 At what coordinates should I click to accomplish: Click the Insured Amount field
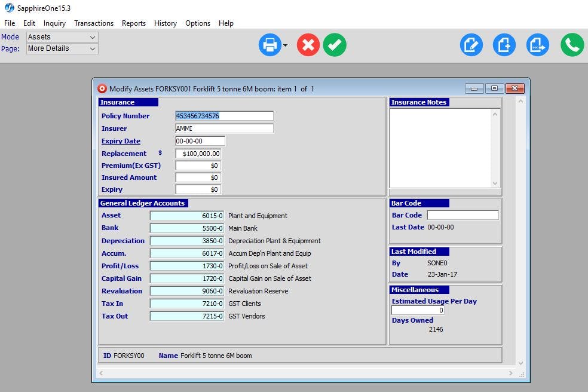click(198, 177)
